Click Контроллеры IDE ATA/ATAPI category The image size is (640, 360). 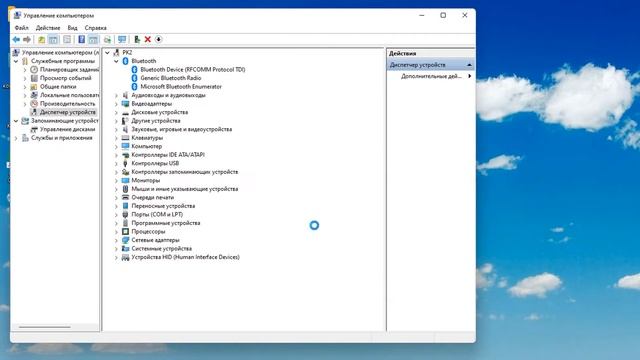168,155
